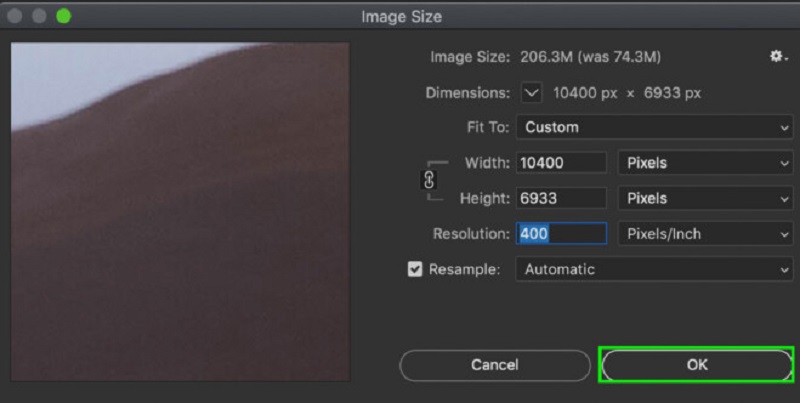Click the Resolution scrubby label text

(x=469, y=234)
